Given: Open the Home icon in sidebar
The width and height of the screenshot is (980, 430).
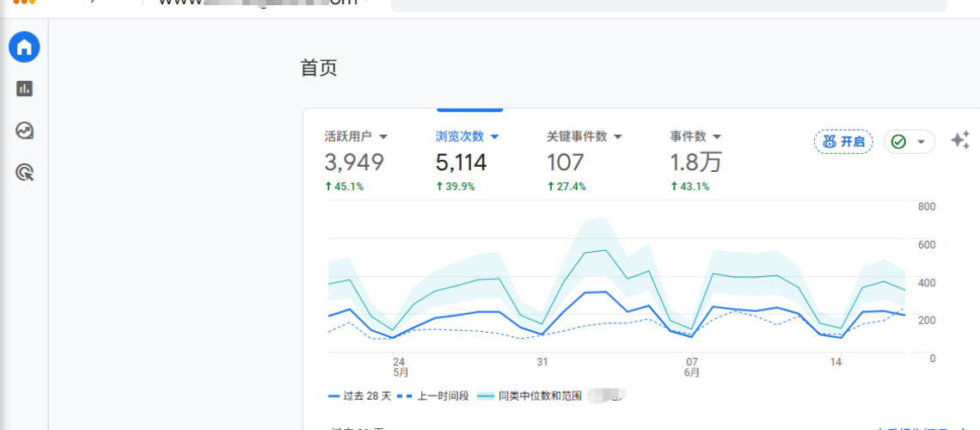Looking at the screenshot, I should click(x=24, y=47).
